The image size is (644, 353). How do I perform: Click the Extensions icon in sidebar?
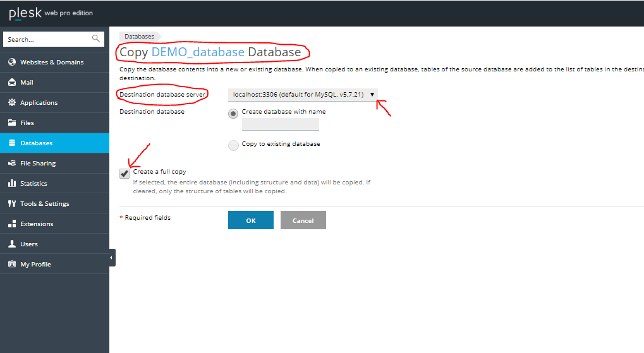11,224
